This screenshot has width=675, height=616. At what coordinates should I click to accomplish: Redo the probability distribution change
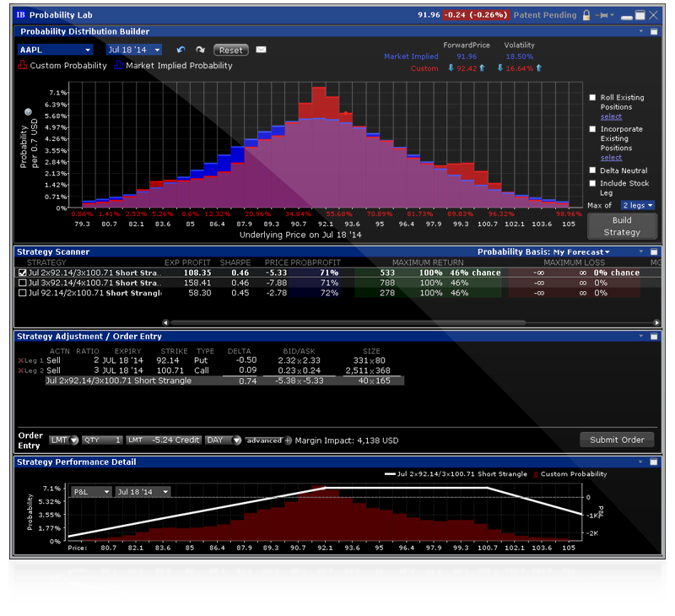[202, 51]
